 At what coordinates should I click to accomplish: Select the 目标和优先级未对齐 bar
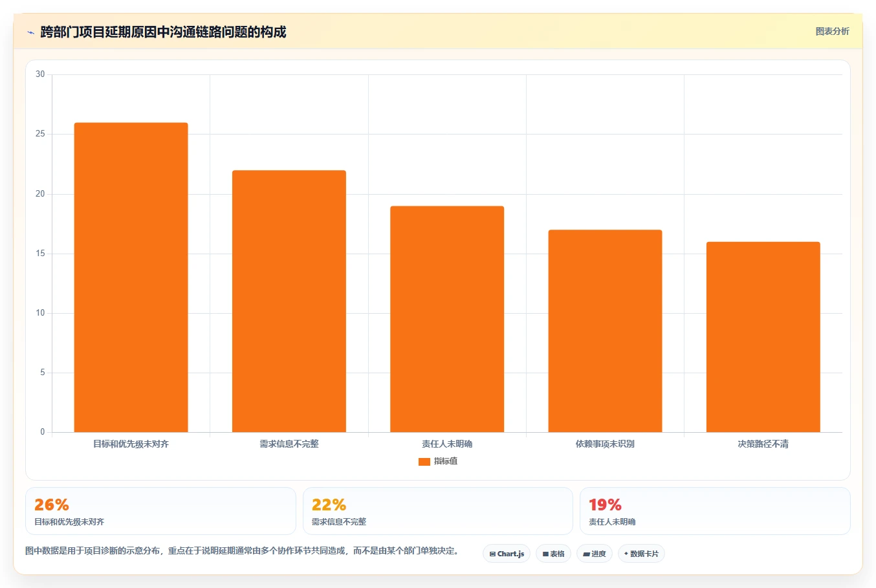(131, 278)
